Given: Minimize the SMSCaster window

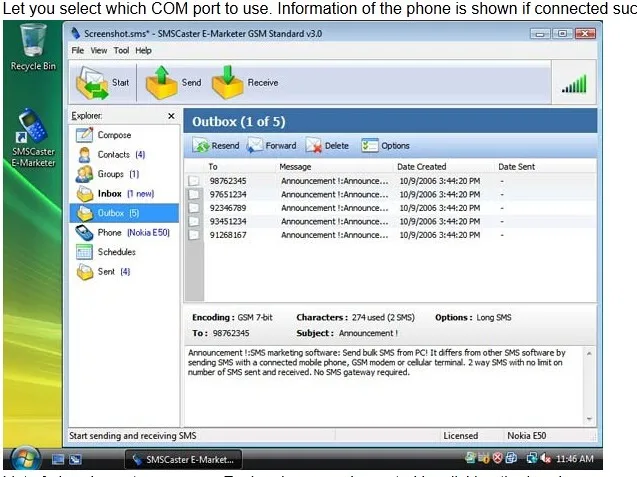Looking at the screenshot, I should coord(540,34).
